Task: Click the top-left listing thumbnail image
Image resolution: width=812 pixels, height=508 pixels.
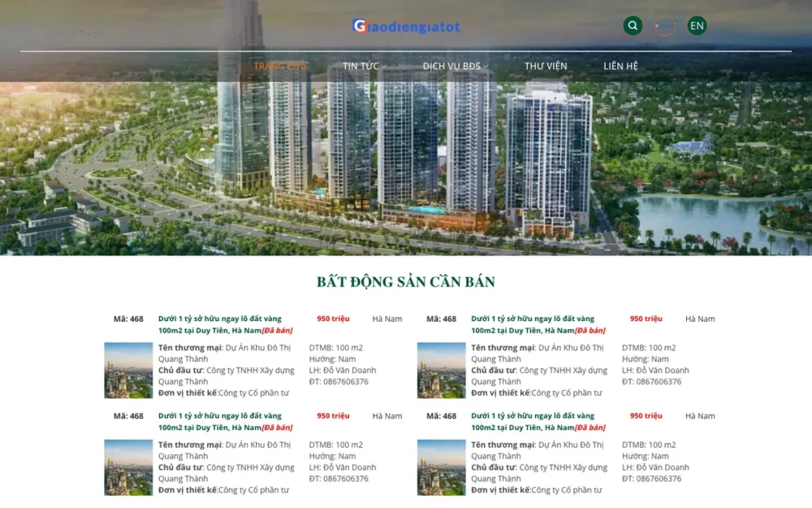Action: coord(128,370)
